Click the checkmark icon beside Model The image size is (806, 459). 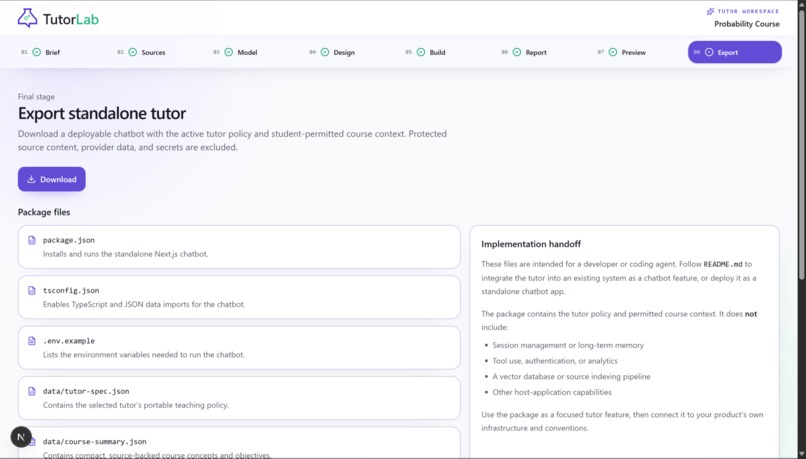[x=229, y=52]
